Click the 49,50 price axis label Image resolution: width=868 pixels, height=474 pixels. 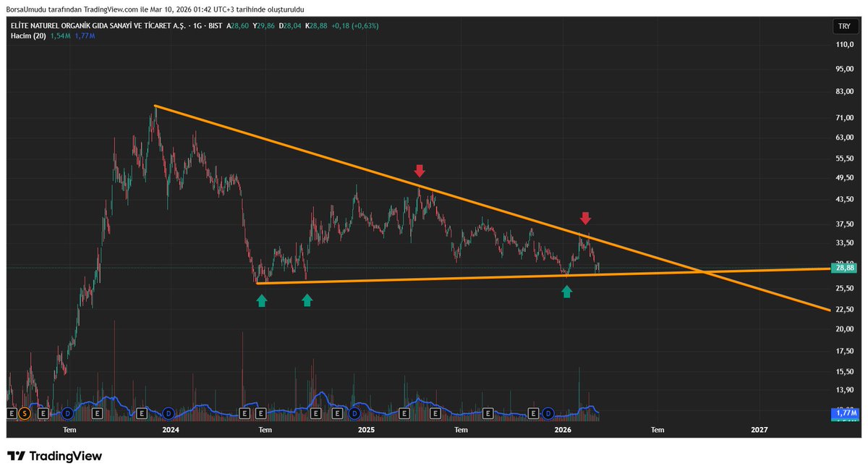point(844,177)
